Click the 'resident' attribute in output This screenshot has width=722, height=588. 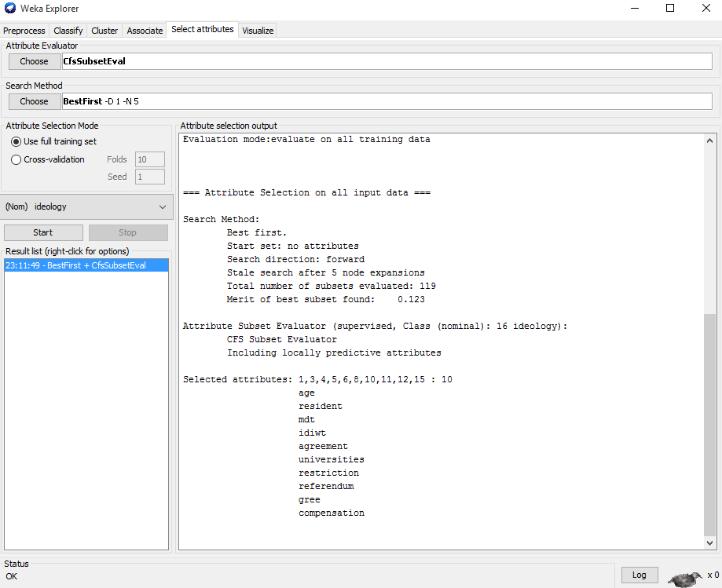[x=321, y=407]
